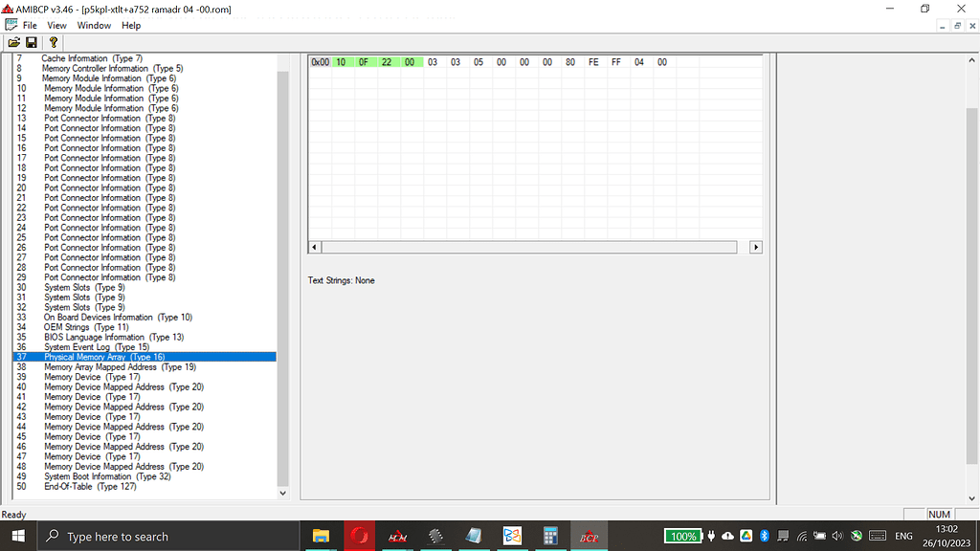Select System Boot Information (Type 32)
The height and width of the screenshot is (551, 980).
[107, 476]
